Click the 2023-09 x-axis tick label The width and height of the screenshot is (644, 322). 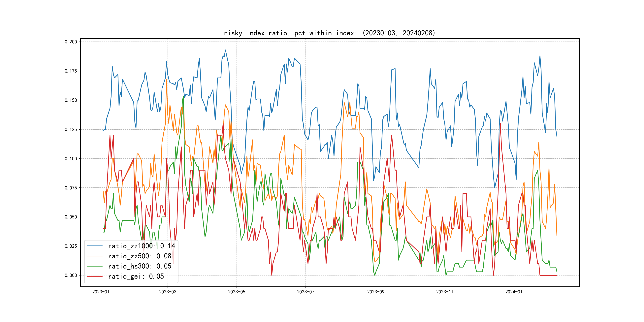click(x=375, y=292)
